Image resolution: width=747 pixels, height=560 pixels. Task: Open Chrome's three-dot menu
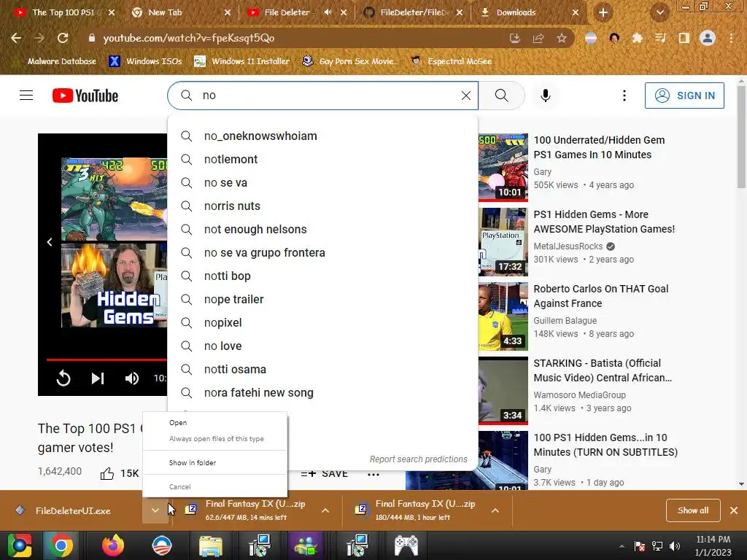pyautogui.click(x=731, y=38)
